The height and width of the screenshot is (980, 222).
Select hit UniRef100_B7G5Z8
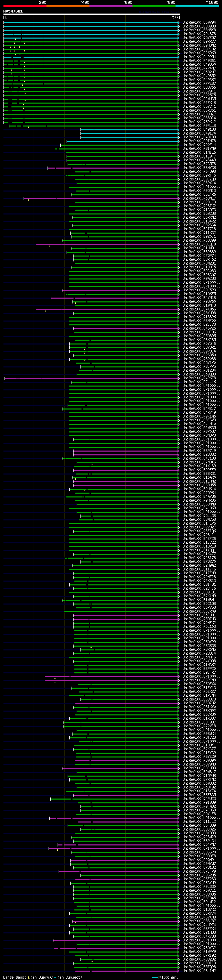[x=199, y=164]
